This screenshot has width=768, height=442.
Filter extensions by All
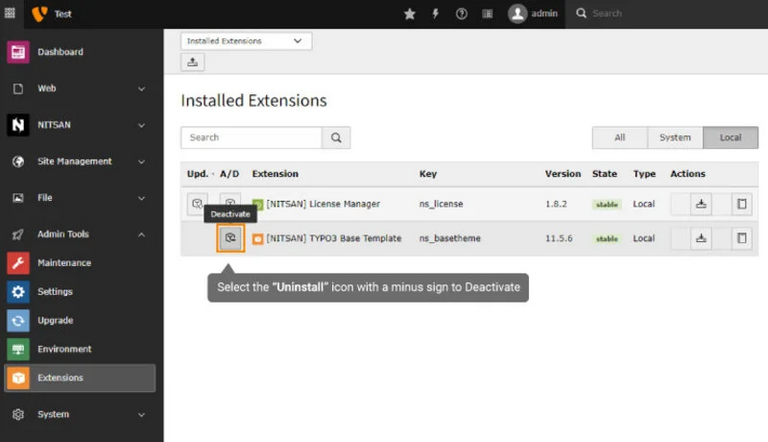(619, 138)
